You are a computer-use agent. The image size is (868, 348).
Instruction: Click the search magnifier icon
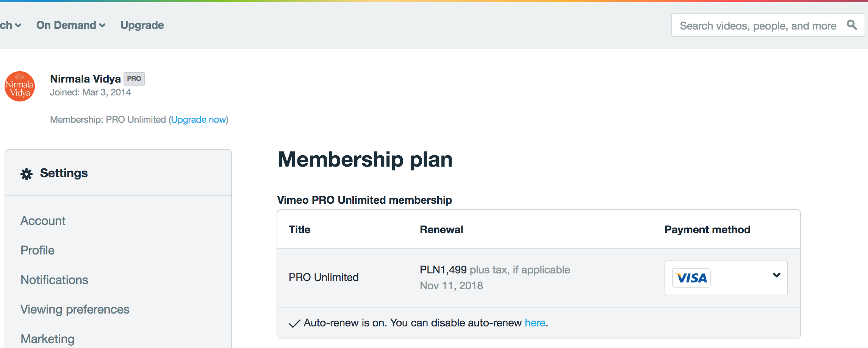click(852, 25)
